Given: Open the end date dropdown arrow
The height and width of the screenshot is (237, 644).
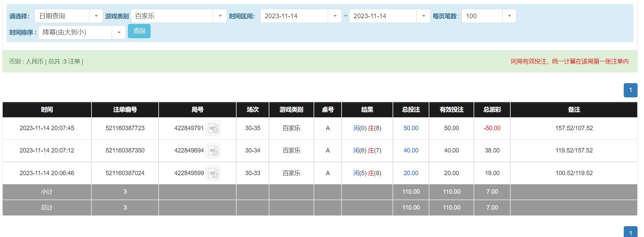Looking at the screenshot, I should [423, 16].
